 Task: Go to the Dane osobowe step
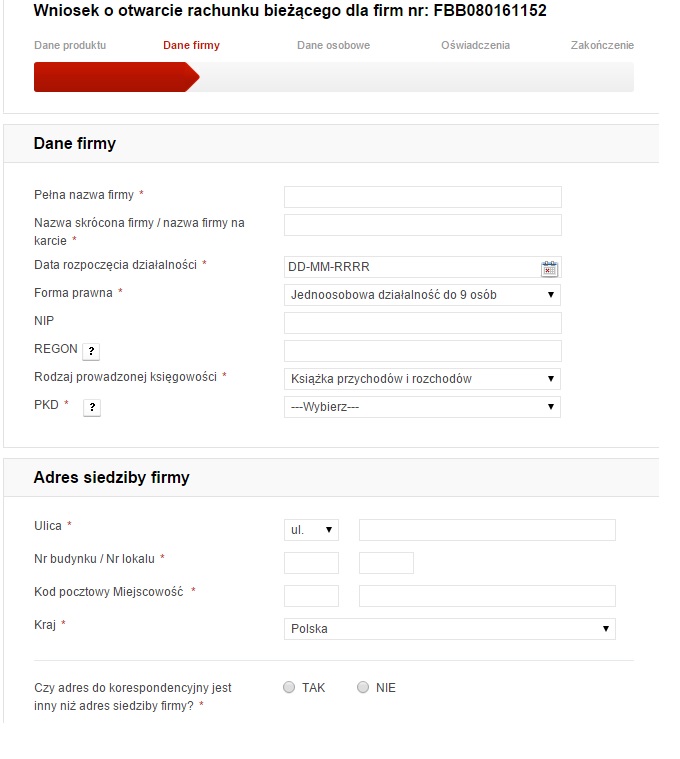point(333,46)
